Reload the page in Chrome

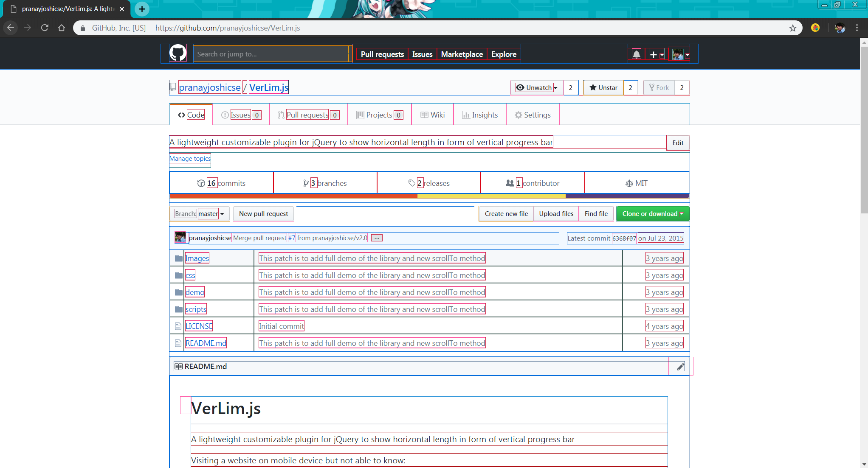45,28
